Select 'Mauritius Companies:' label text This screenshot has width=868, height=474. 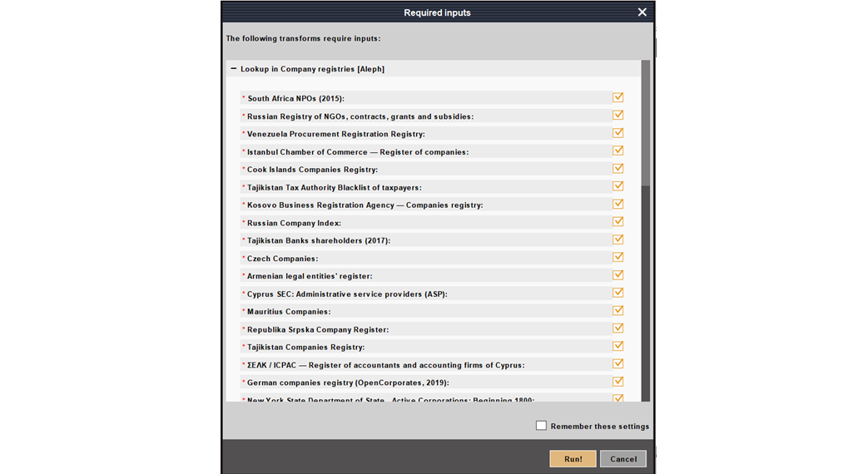coord(289,311)
